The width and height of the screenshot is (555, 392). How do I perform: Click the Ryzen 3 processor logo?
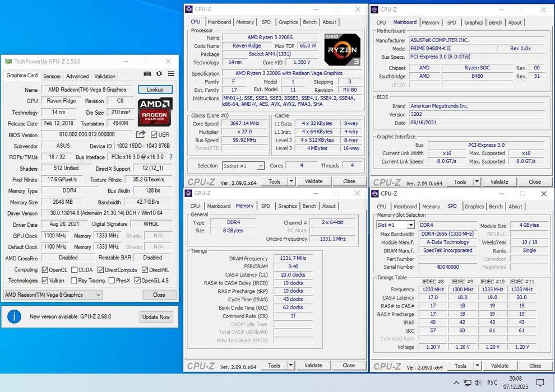[x=342, y=49]
